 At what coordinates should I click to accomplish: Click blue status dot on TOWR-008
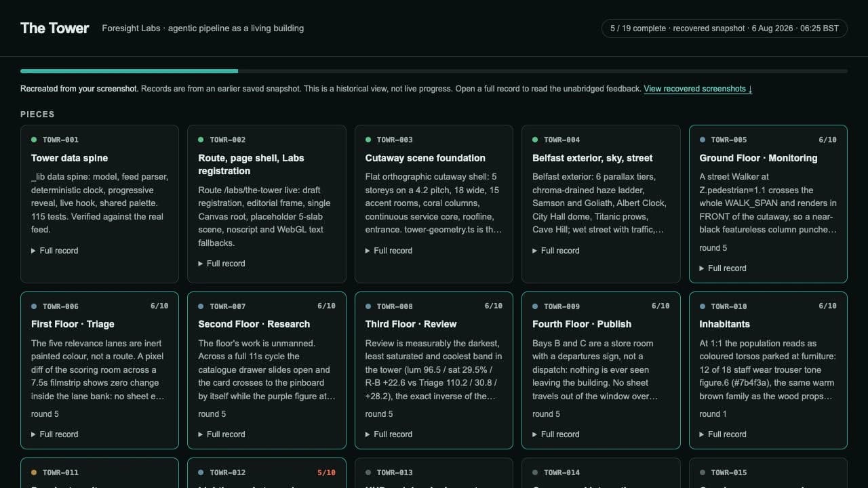coord(368,306)
